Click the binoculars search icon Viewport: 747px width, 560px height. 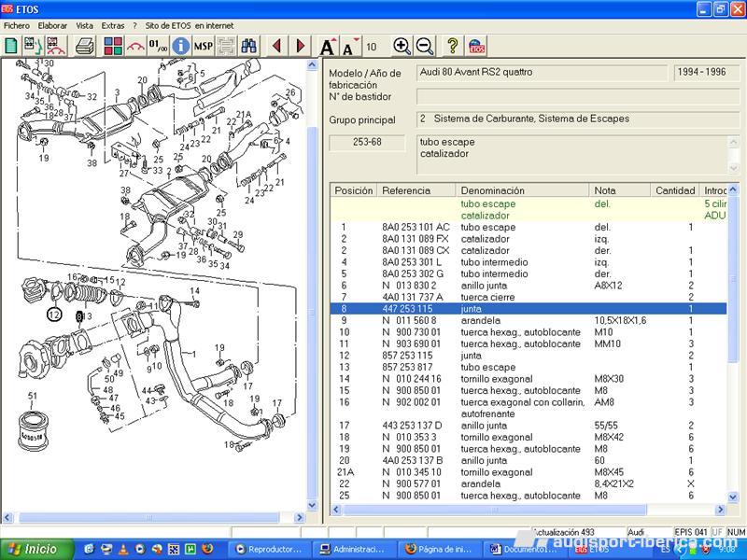[249, 46]
